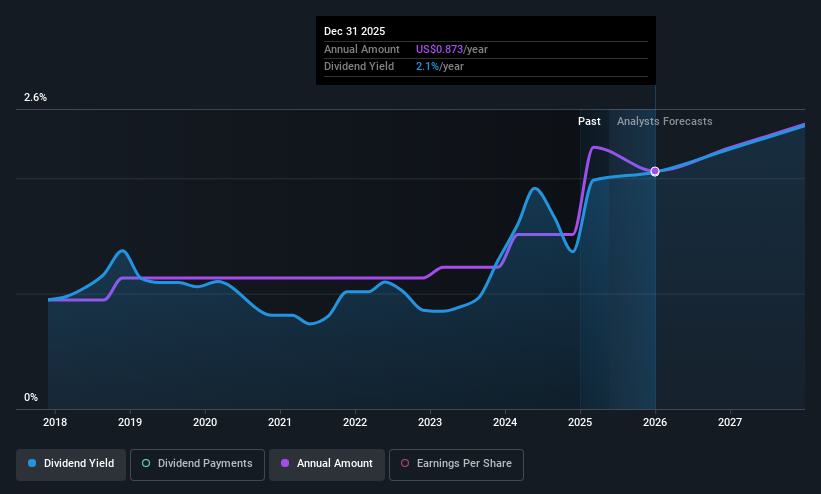The image size is (821, 494).
Task: Click the 0% y-axis label
Action: point(31,398)
